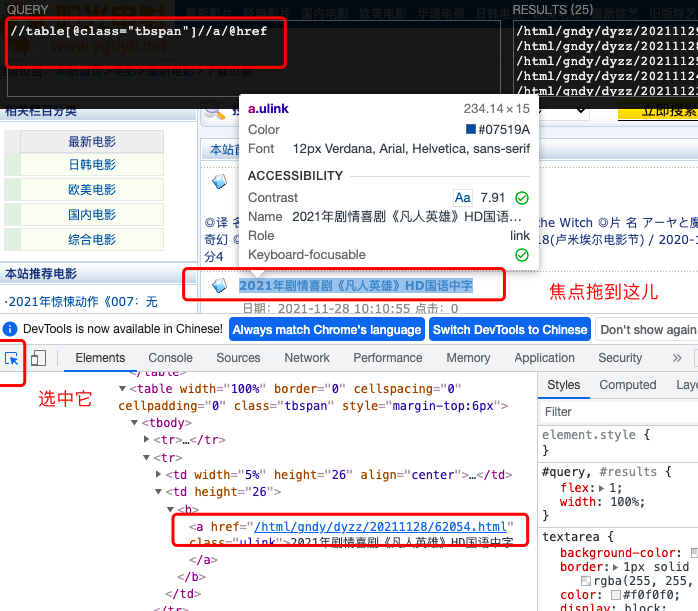Open 日韩电影 category link
Viewport: 698px width, 611px height.
point(92,165)
